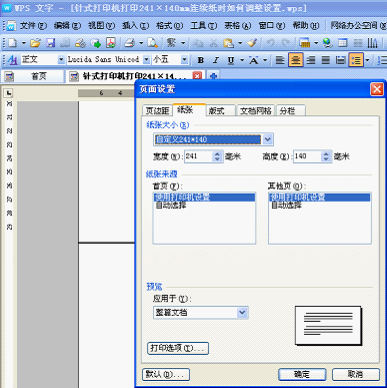Apply Bold formatting button
Viewport: 387px width, 388px height.
(x=201, y=60)
